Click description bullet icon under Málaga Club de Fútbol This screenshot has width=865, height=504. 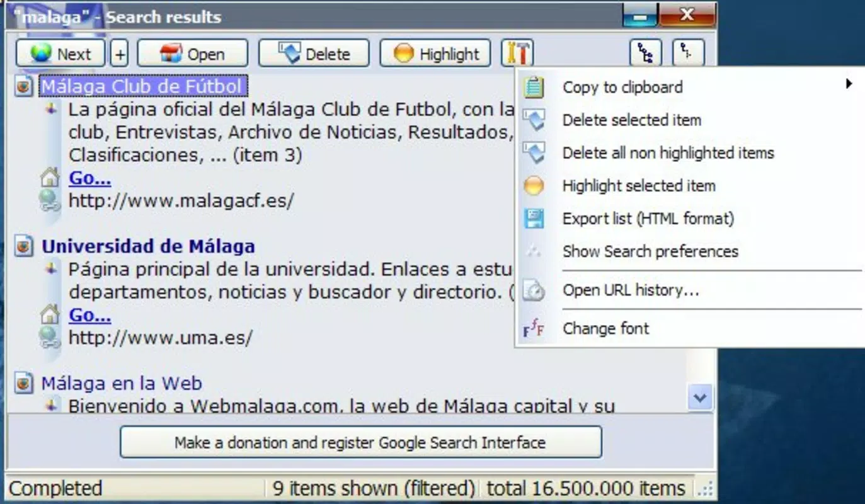coord(52,108)
